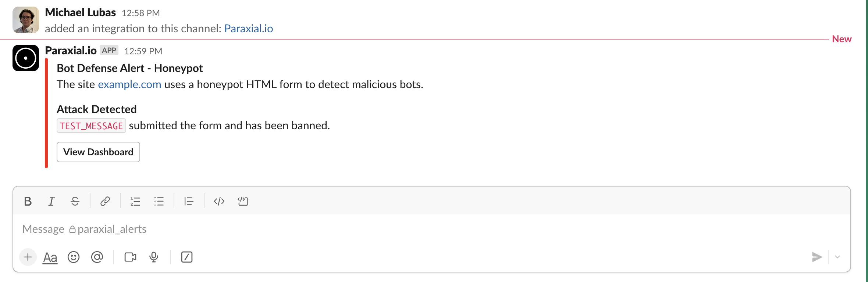Open the shortcuts slash-command menu

pos(187,257)
